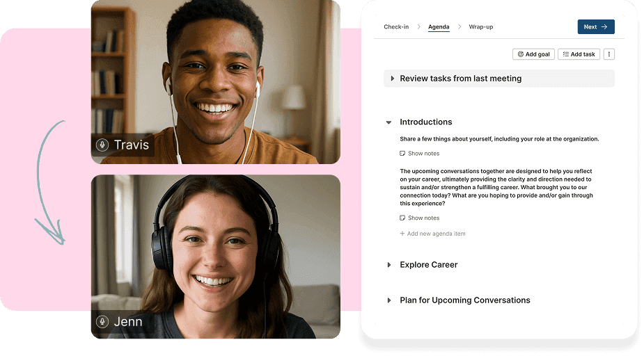Click the Jenn name label
Screen dimensions: 644x356
[128, 321]
